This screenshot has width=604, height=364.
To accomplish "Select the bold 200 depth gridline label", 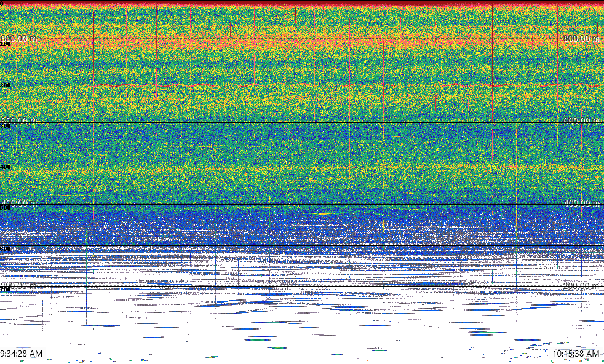I will click(6, 85).
